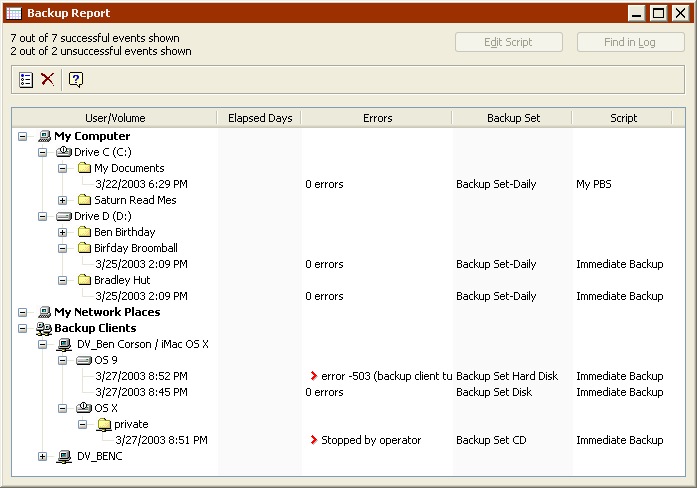Collapse the My Documents folder node

point(62,168)
